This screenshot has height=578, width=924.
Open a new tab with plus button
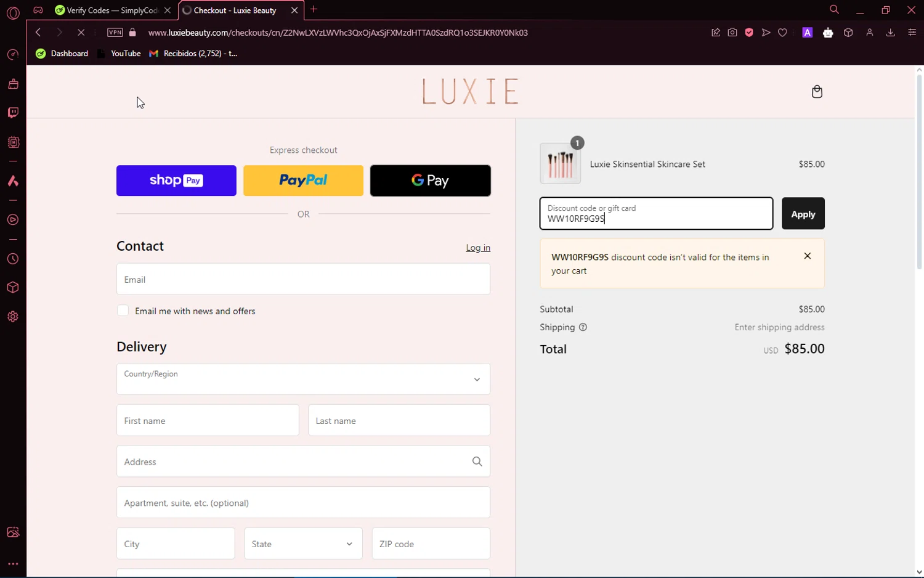[314, 9]
